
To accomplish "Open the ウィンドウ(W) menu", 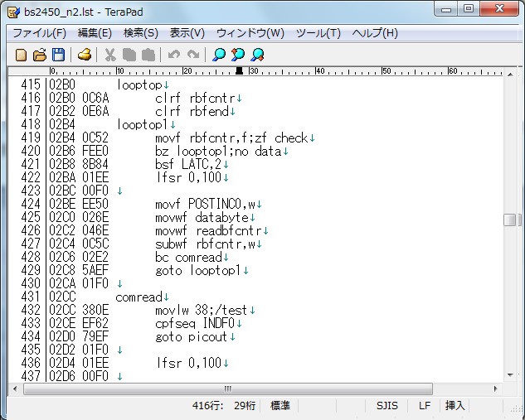I will 250,33.
